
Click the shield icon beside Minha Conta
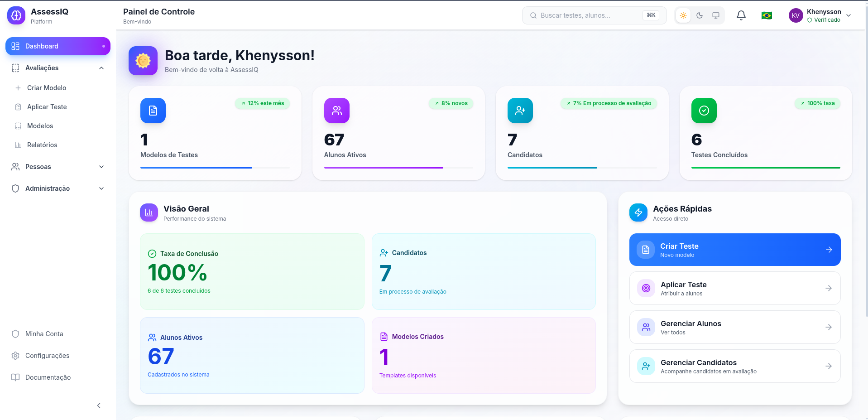(x=15, y=334)
